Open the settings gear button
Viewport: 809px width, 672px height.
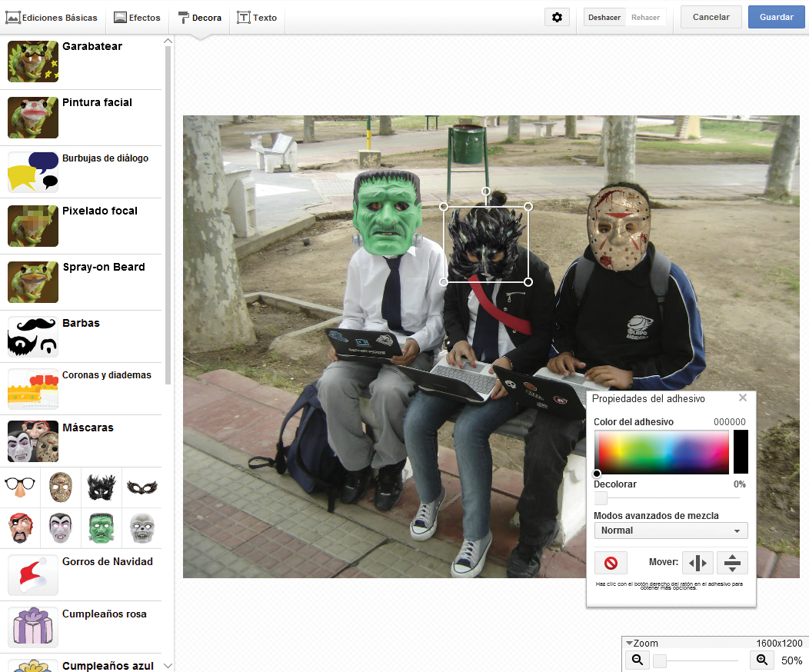click(x=557, y=17)
